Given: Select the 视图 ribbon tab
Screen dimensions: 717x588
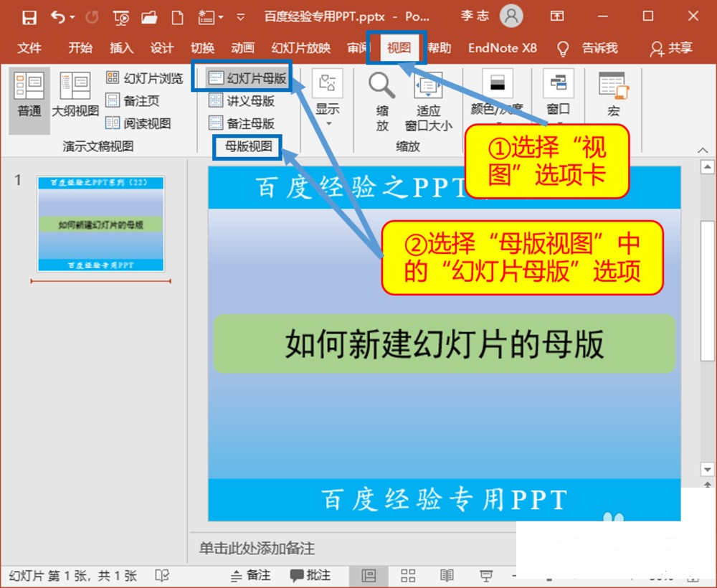Looking at the screenshot, I should click(398, 47).
